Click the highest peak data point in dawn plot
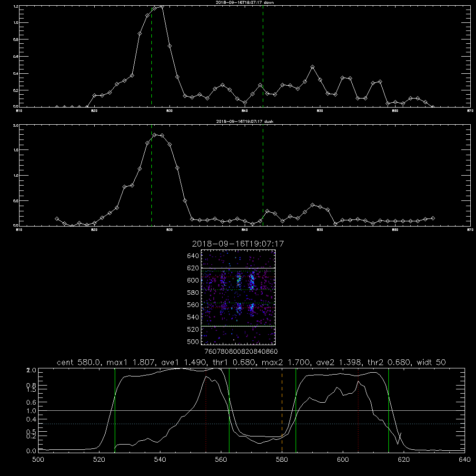Viewport: 476px width, 476px height. pos(162,6)
